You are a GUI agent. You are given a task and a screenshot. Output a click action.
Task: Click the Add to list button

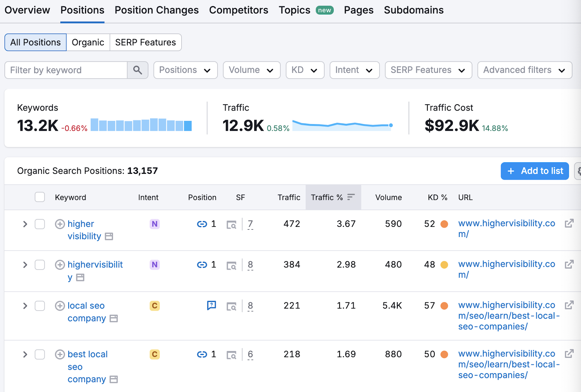(535, 171)
